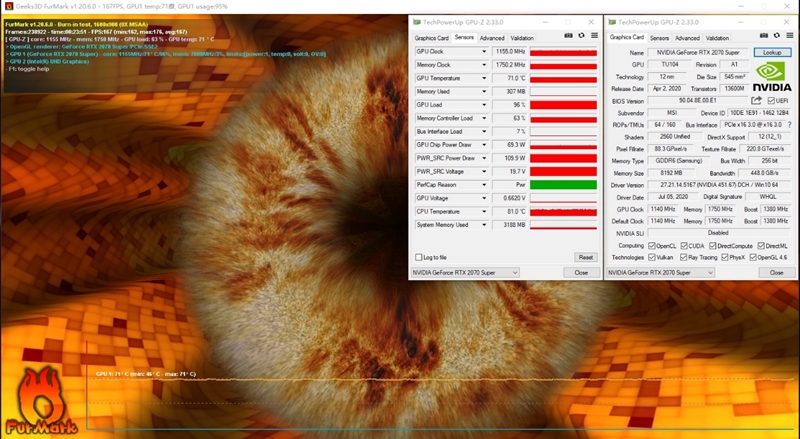
Task: Open PWR_SRC Voltage dropdown
Action: [x=484, y=171]
